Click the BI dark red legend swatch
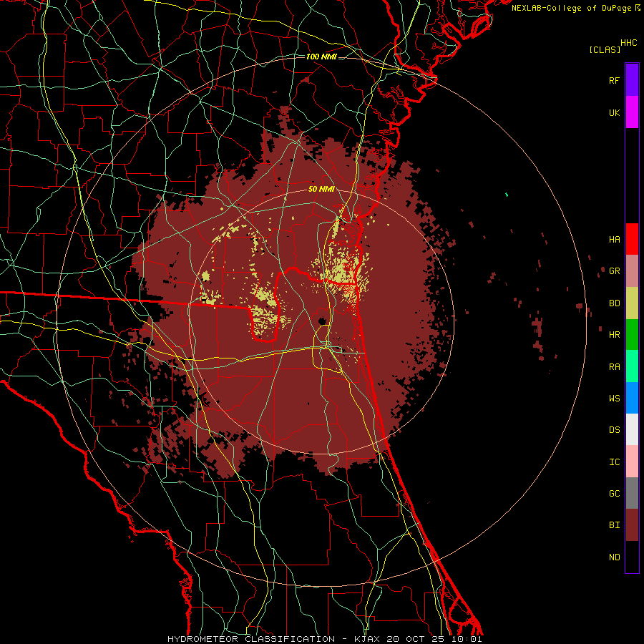 [x=632, y=525]
